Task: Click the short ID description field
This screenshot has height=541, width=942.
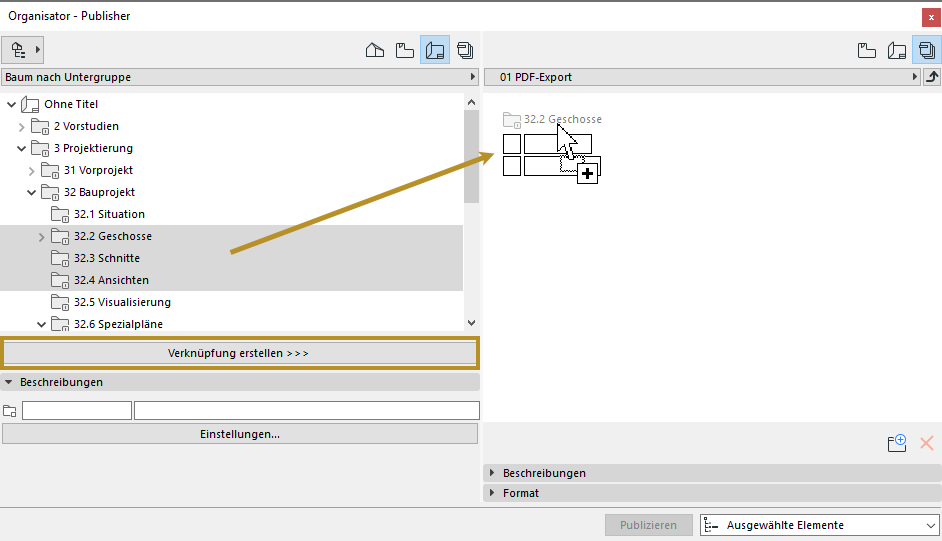Action: (77, 411)
